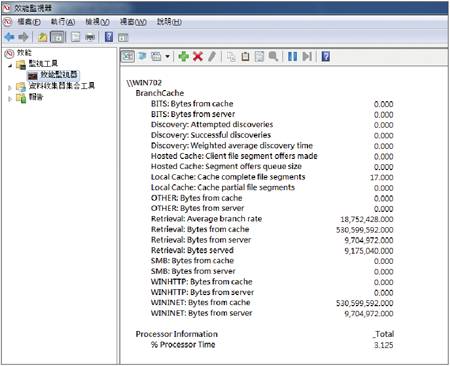Select Discovery: Successful discoveries counter
Image resolution: width=450 pixels, height=366 pixels.
pyautogui.click(x=211, y=135)
